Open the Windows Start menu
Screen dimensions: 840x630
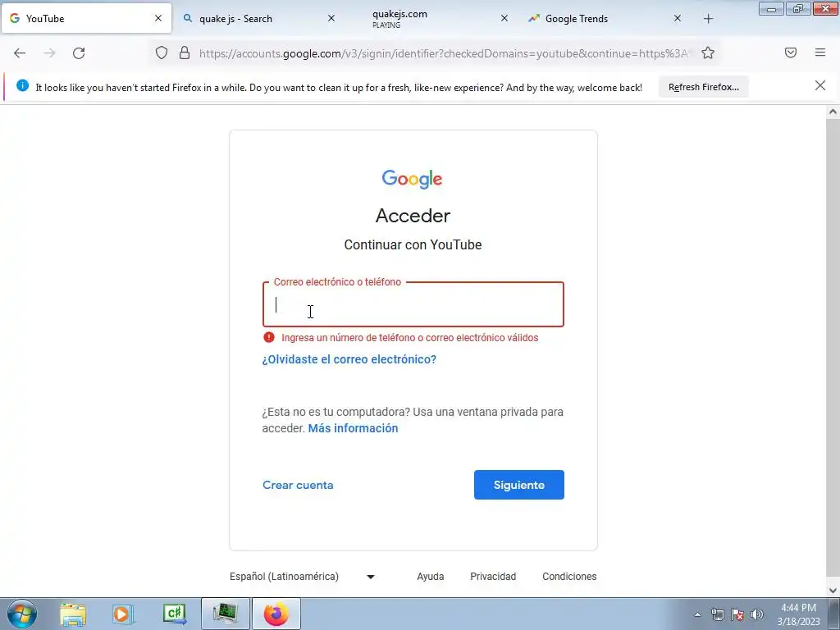22,614
